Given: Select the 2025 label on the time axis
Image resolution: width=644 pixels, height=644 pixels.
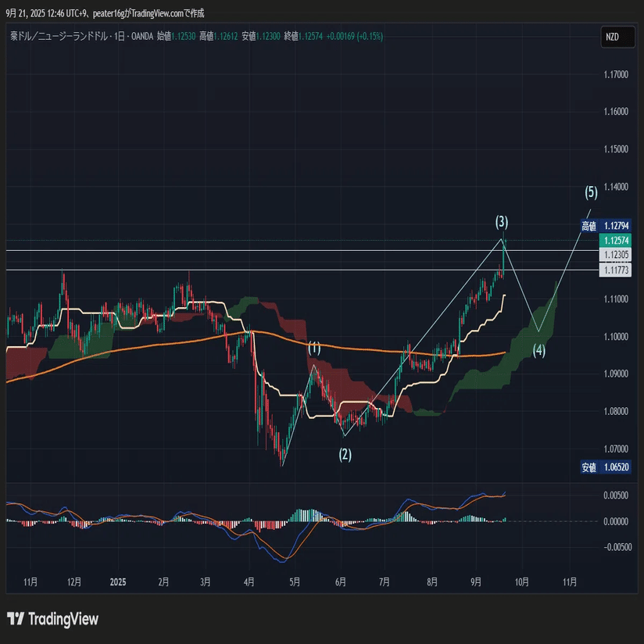Looking at the screenshot, I should click(117, 582).
